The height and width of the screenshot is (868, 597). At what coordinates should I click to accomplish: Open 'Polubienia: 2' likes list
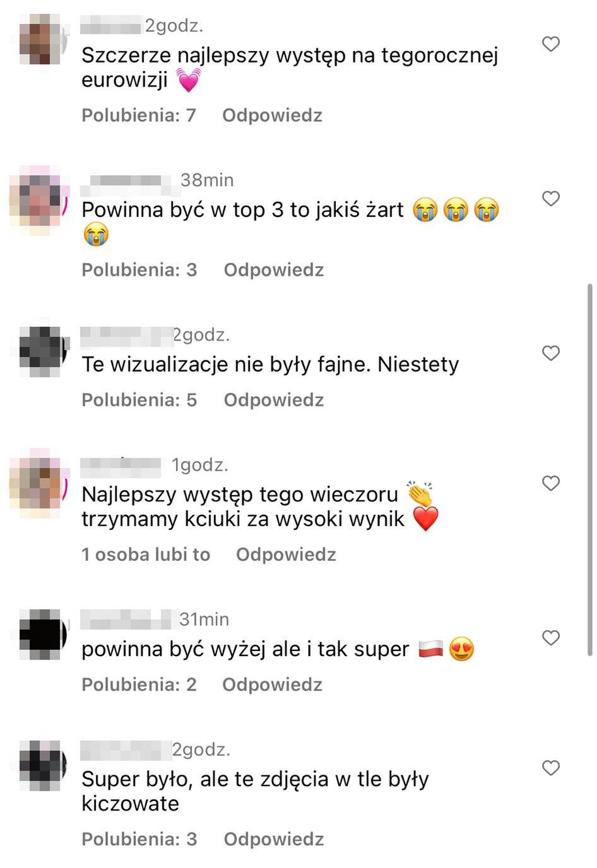139,684
